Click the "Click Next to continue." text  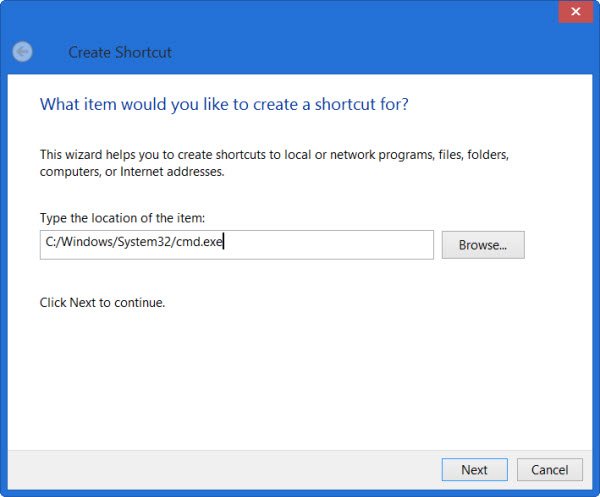(x=102, y=303)
